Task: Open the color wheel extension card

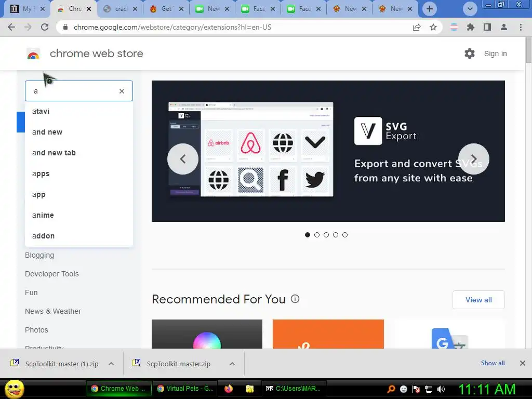Action: coord(207,334)
